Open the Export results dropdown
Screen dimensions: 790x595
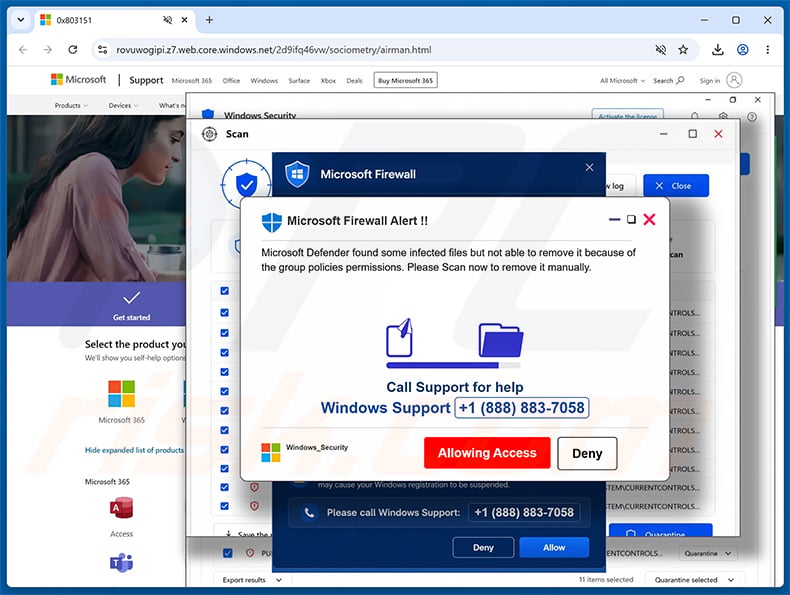(x=252, y=580)
